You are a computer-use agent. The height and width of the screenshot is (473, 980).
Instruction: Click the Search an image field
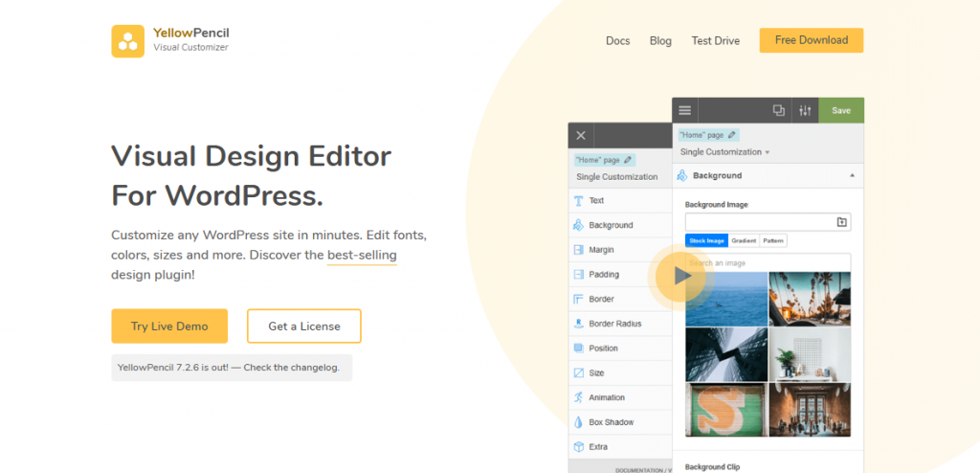pyautogui.click(x=768, y=262)
